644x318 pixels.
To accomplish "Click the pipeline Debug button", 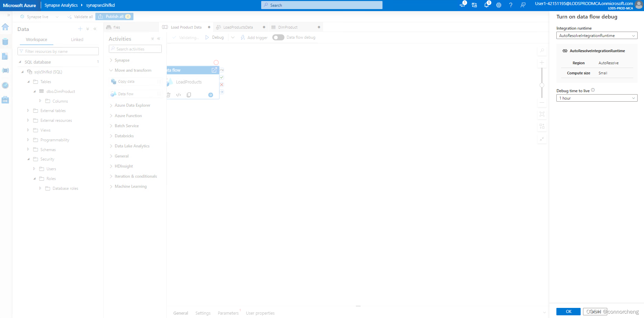I will (x=215, y=37).
